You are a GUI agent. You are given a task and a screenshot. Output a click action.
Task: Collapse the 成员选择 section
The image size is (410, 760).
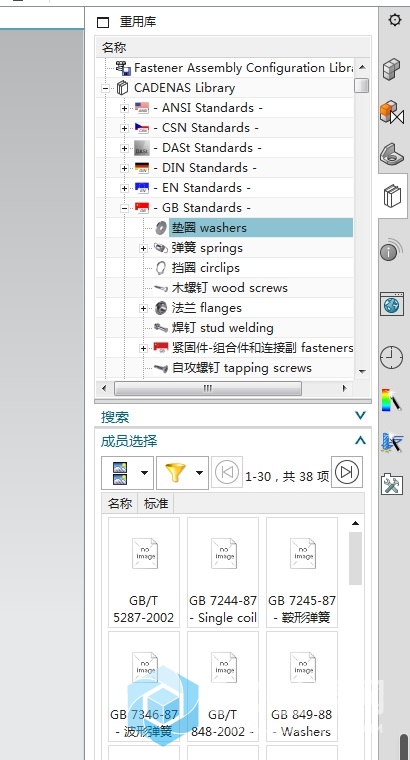click(360, 440)
